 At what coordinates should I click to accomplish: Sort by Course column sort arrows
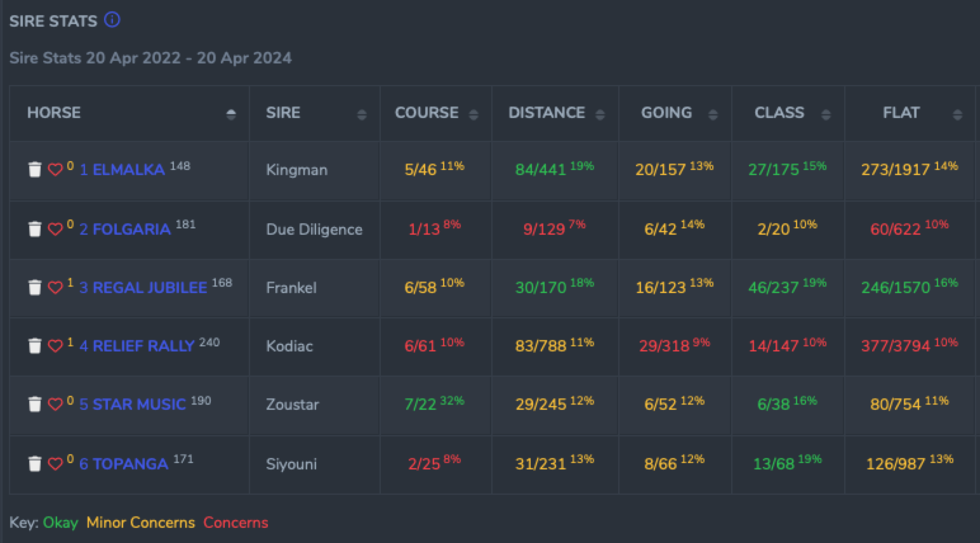pos(473,114)
